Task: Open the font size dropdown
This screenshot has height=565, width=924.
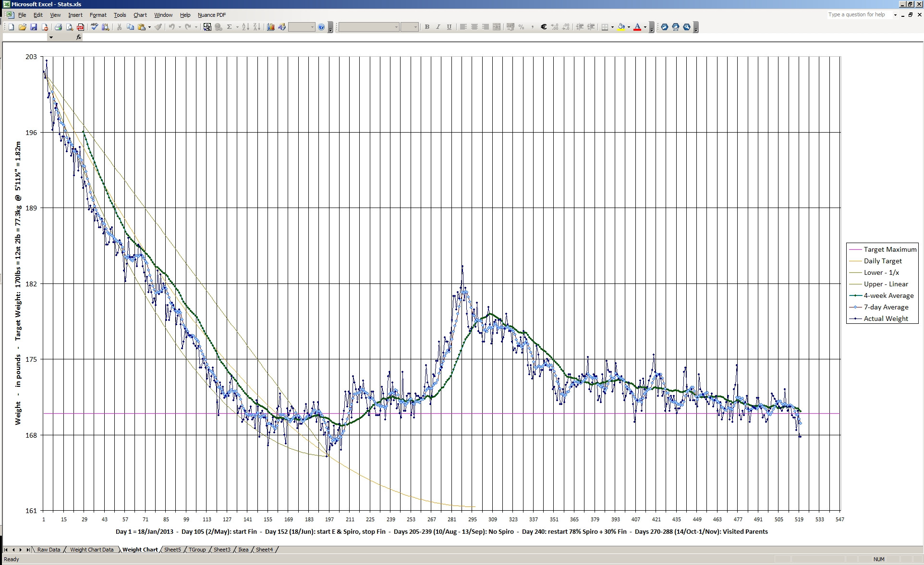Action: pos(415,27)
